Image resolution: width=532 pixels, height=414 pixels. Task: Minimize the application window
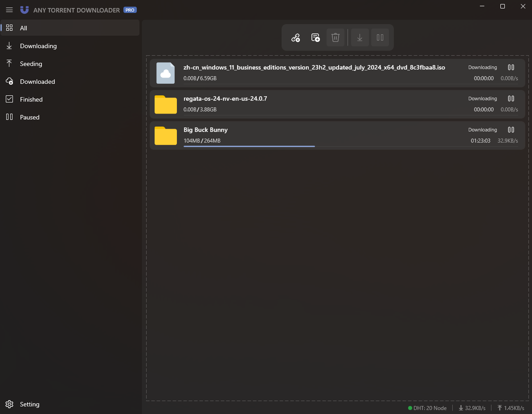482,6
